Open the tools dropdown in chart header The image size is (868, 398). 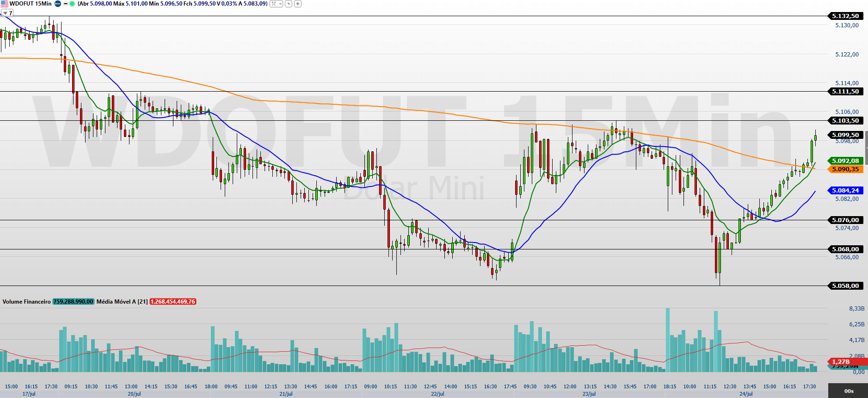point(277,4)
